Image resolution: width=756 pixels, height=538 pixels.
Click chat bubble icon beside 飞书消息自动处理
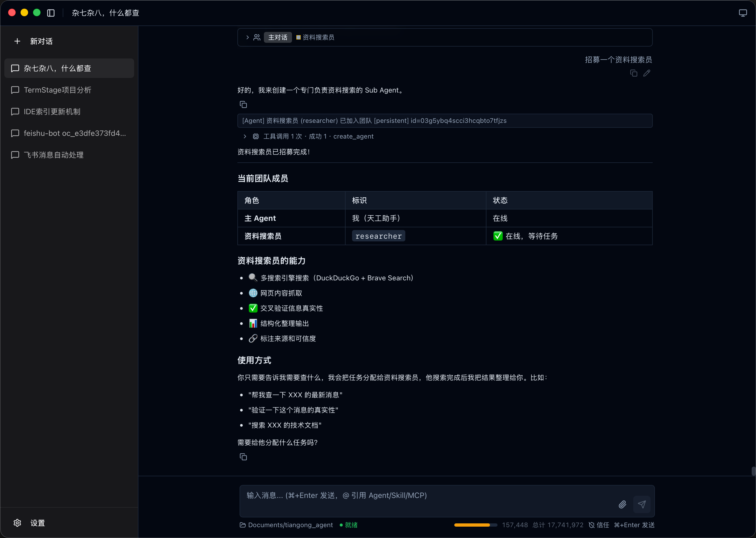tap(15, 155)
